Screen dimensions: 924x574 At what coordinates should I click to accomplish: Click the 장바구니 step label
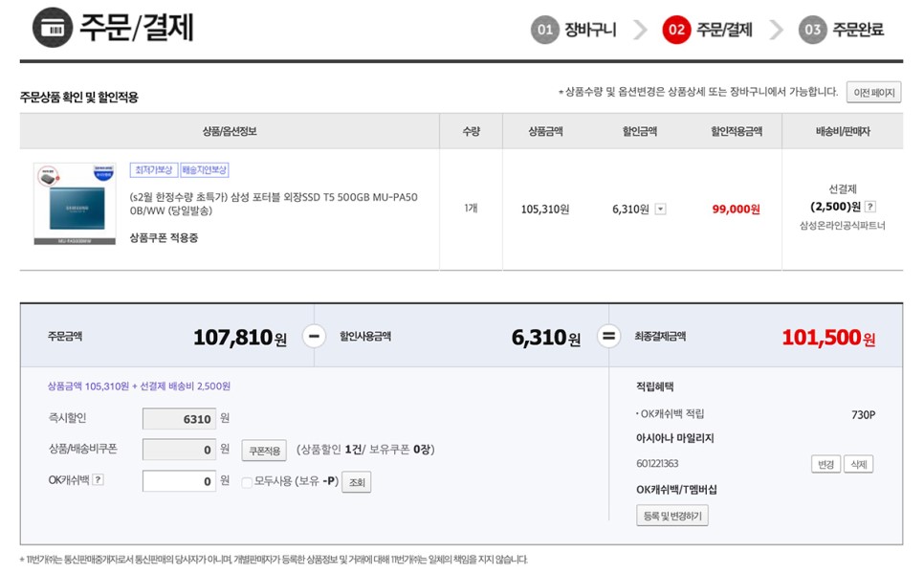point(590,30)
